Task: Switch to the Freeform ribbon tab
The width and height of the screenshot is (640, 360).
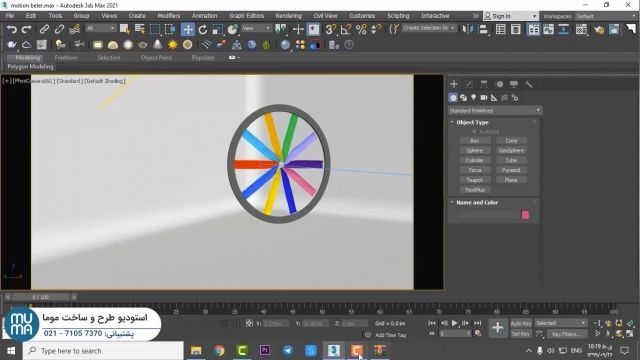Action: pyautogui.click(x=66, y=58)
